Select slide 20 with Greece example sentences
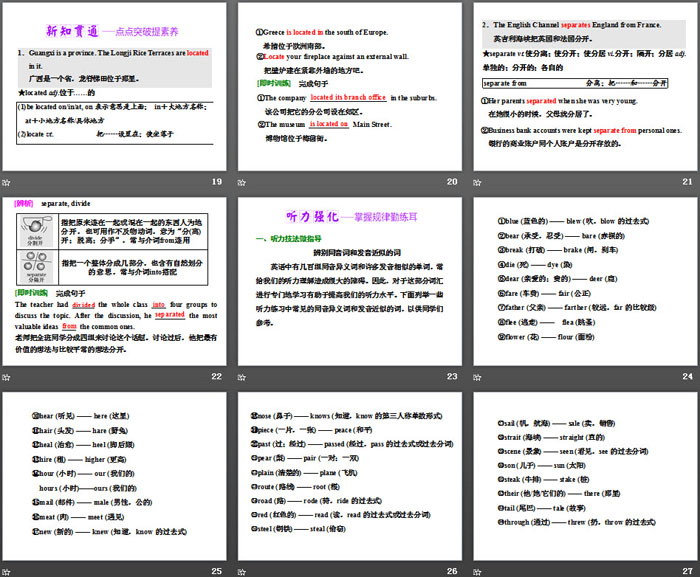Screen dimensions: 700x577 (350, 87)
